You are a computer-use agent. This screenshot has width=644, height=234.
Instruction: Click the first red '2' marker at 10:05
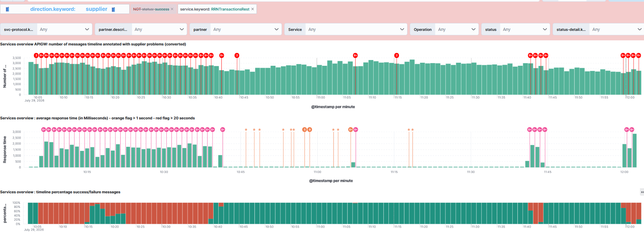pyautogui.click(x=36, y=55)
